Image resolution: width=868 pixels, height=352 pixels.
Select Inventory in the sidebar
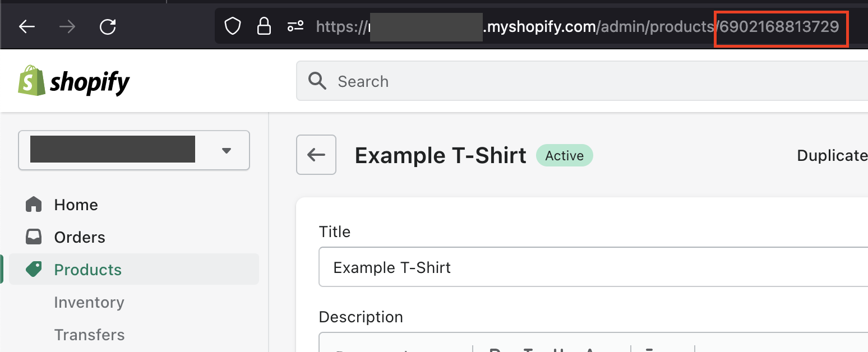click(89, 302)
